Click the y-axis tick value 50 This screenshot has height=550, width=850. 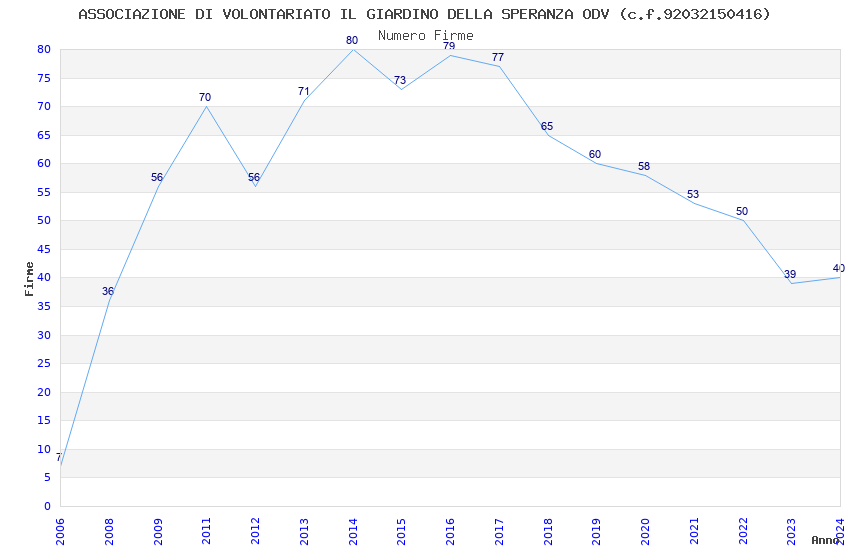44,220
